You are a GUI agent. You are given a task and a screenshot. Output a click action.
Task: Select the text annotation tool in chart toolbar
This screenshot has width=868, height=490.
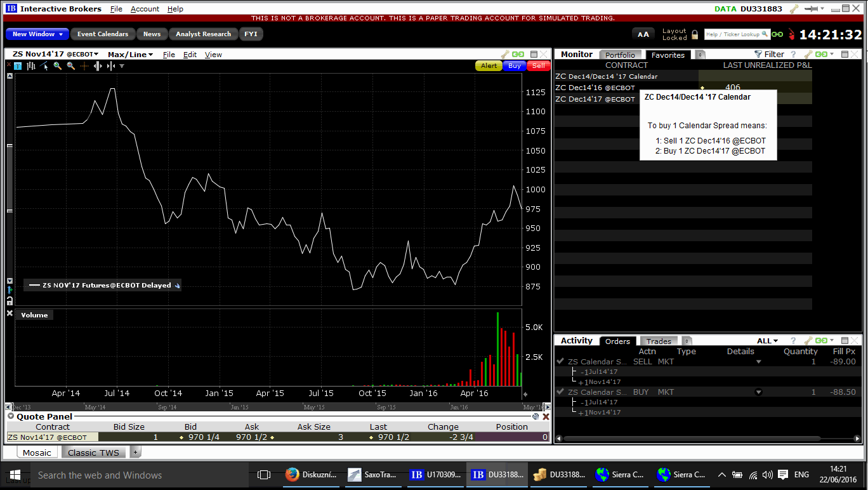17,66
